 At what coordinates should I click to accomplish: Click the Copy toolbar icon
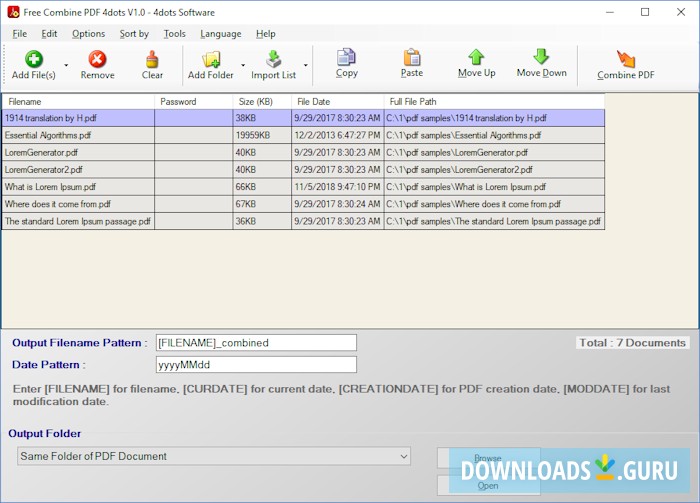click(347, 57)
